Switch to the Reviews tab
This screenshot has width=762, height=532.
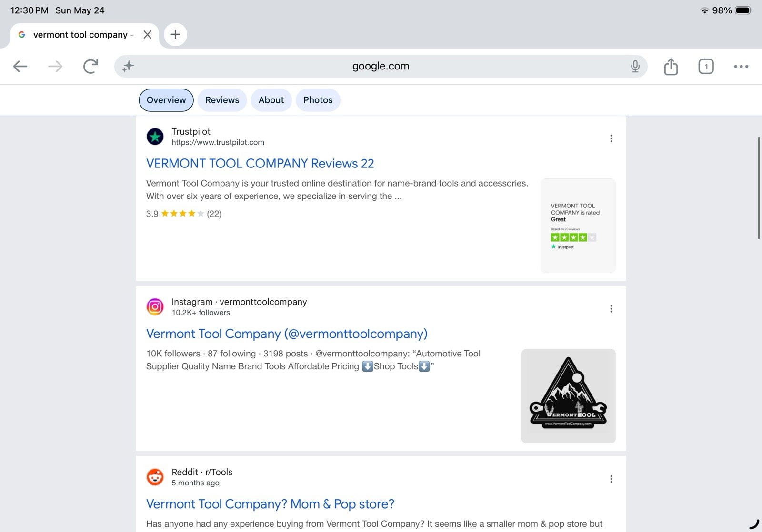click(222, 100)
